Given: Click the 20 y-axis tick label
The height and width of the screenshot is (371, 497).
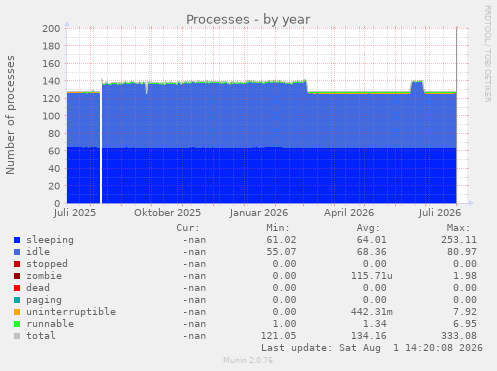Looking at the screenshot, I should pyautogui.click(x=54, y=186).
